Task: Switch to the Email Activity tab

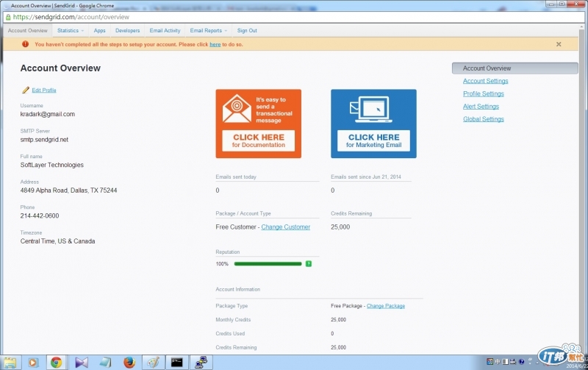Action: tap(165, 30)
